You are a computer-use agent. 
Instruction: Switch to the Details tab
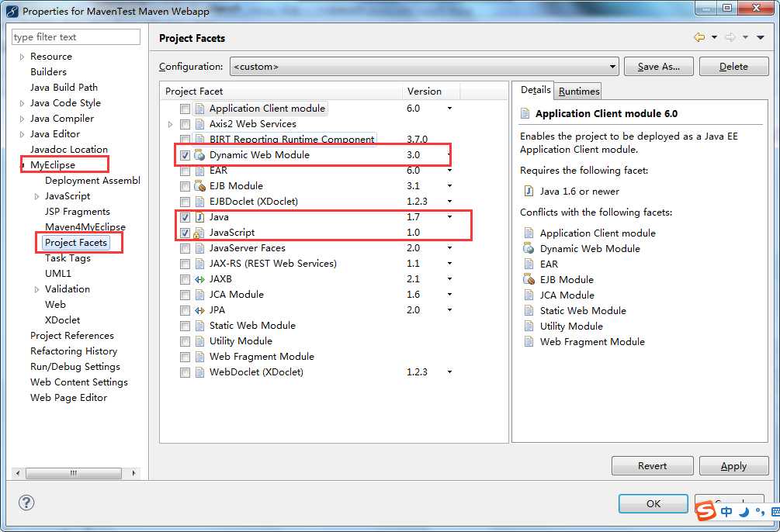536,90
